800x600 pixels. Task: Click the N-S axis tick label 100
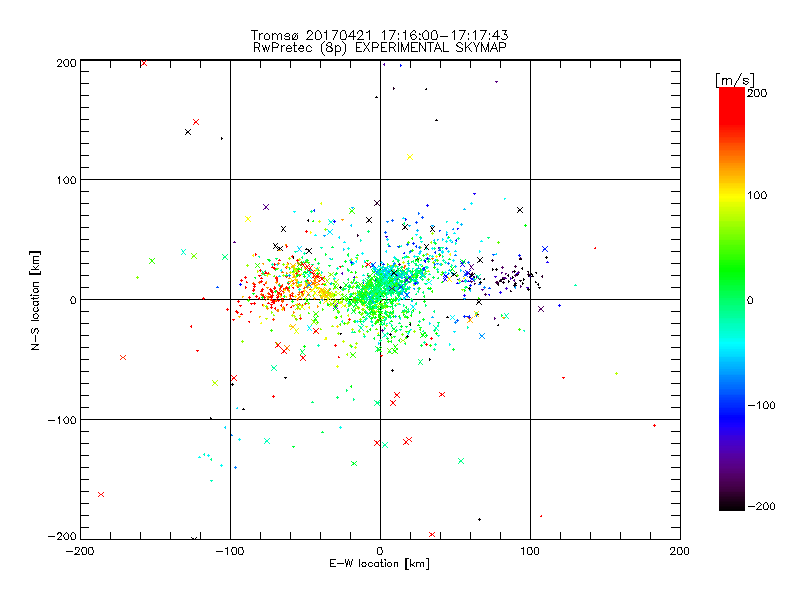point(66,180)
